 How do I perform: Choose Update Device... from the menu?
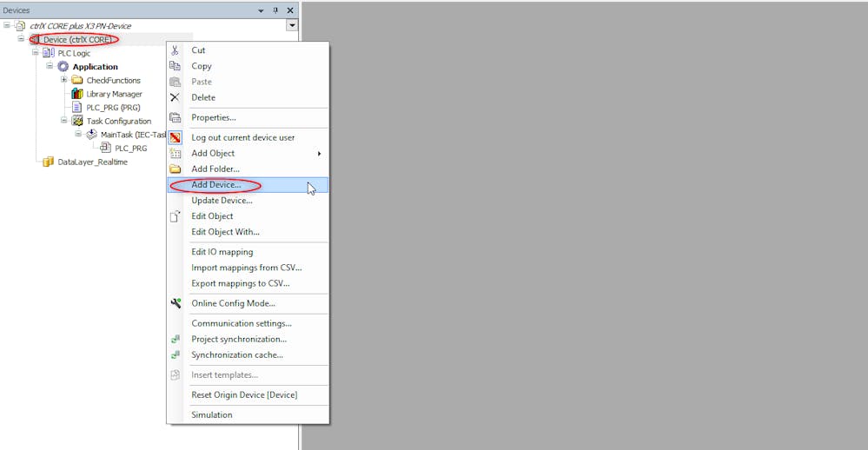point(248,201)
